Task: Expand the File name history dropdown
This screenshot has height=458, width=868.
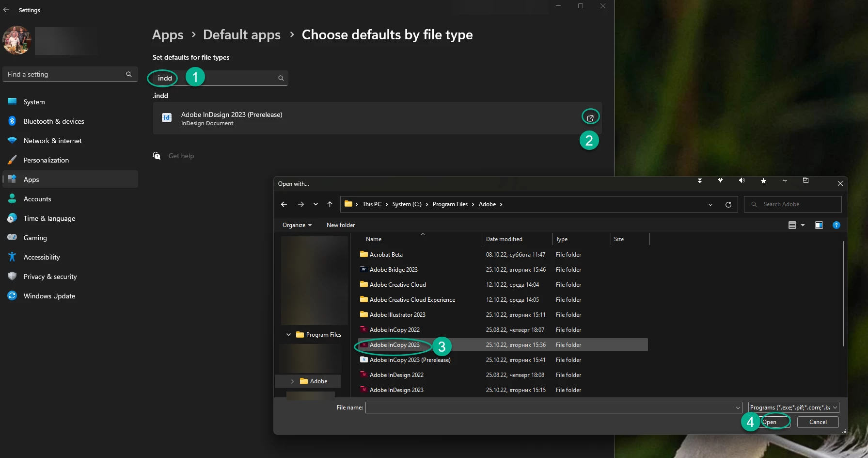Action: pyautogui.click(x=738, y=408)
